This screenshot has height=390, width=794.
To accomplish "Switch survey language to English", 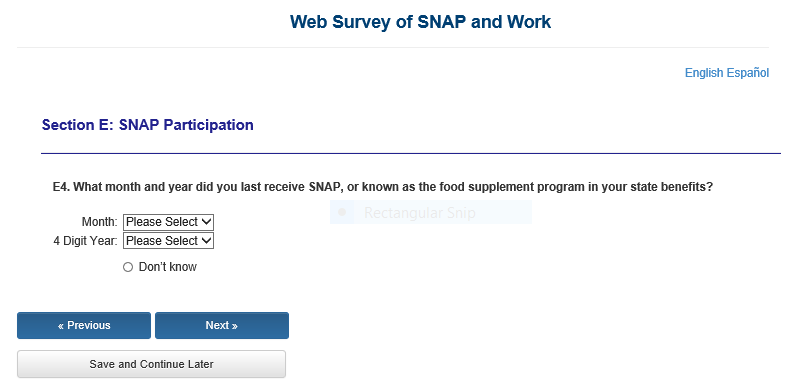I will [x=704, y=73].
